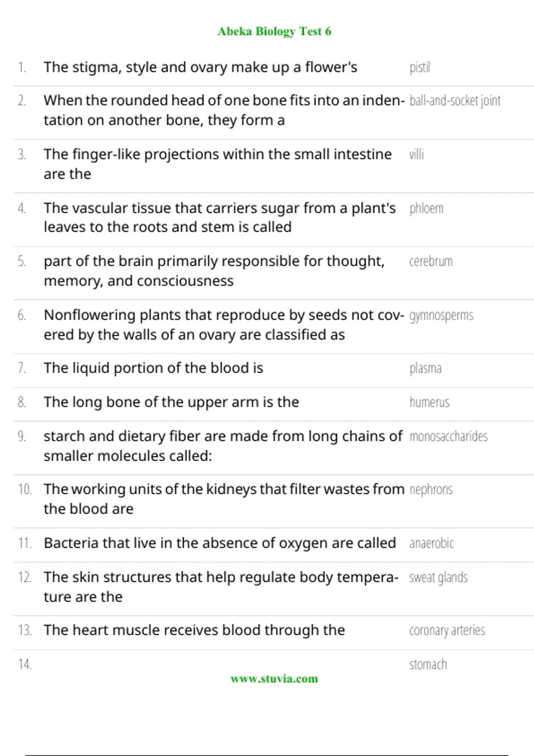Select the answer 'coronary arteries'
The width and height of the screenshot is (534, 756).
pos(447,630)
